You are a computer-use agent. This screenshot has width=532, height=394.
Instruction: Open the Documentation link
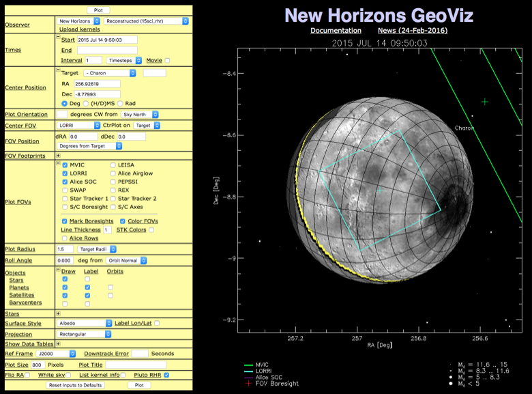point(336,31)
